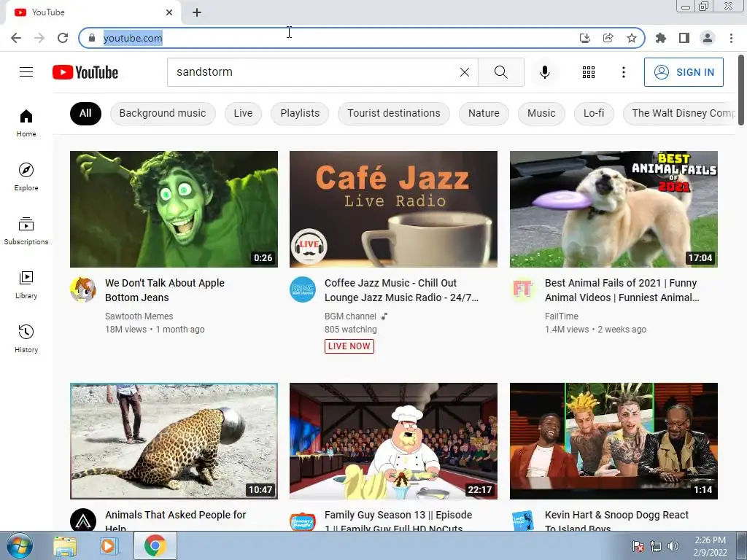Screen dimensions: 747x560
Task: Bookmark this page with the star icon
Action: click(631, 38)
